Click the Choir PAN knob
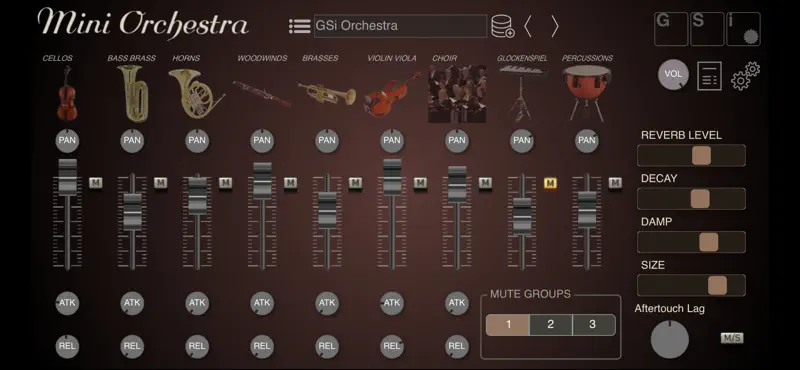 pyautogui.click(x=457, y=140)
